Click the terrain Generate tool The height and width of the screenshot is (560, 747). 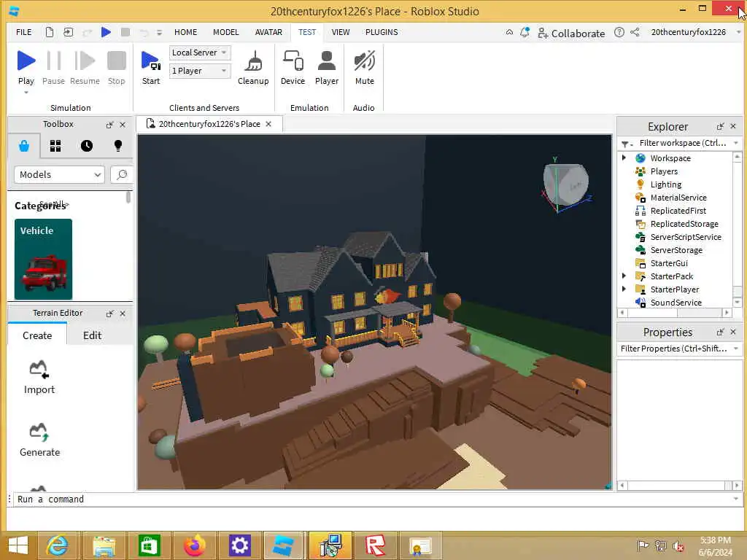pos(39,440)
